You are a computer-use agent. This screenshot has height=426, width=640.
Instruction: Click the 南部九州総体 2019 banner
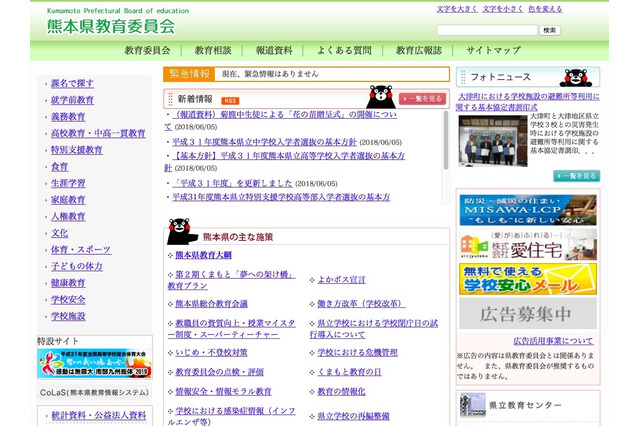click(x=94, y=363)
